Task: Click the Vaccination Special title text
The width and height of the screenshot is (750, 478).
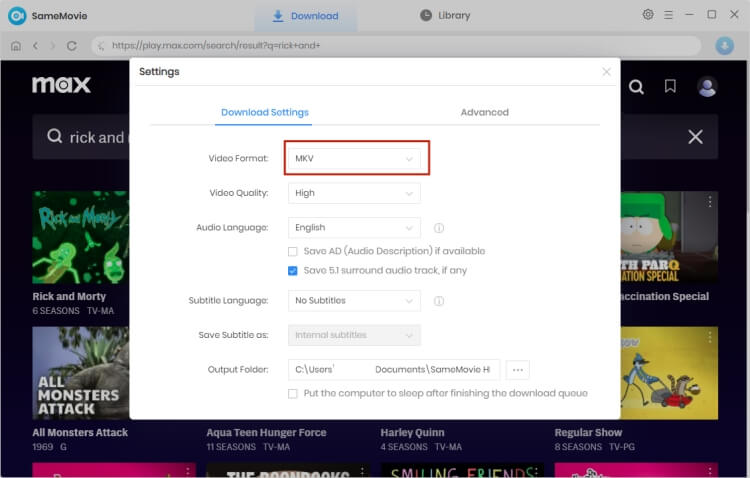Action: (664, 297)
